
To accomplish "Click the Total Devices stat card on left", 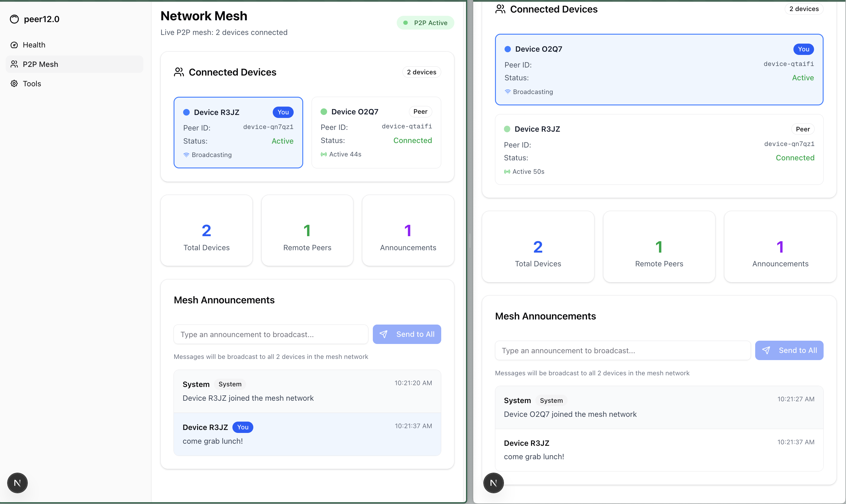I will (206, 231).
